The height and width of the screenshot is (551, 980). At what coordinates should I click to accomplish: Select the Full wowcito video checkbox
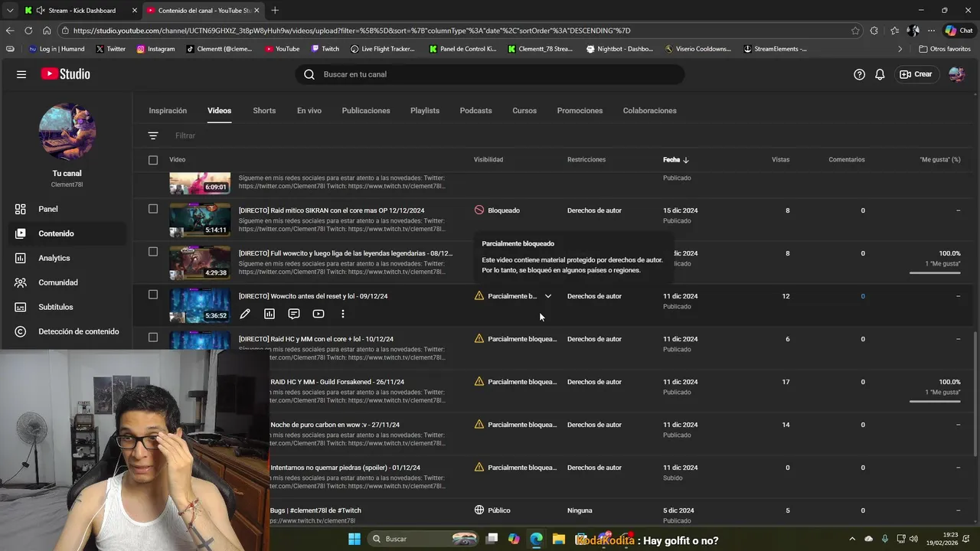(x=153, y=252)
